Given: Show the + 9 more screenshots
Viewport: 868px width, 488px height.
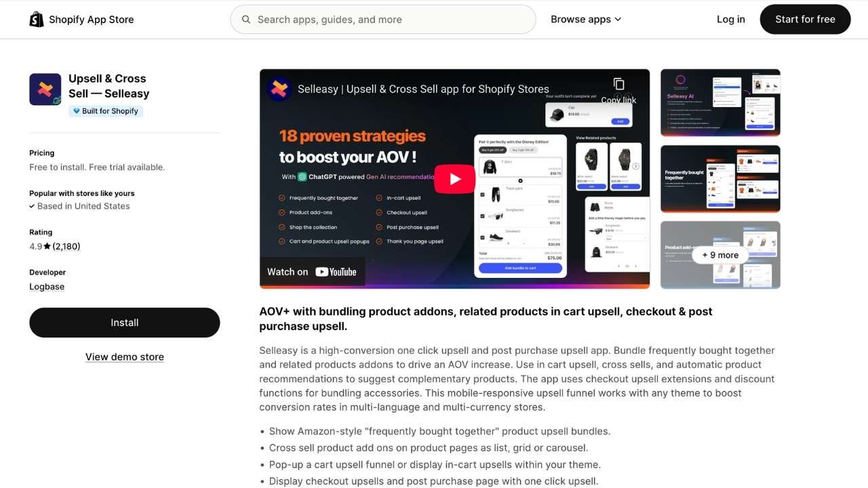Looking at the screenshot, I should [x=720, y=255].
